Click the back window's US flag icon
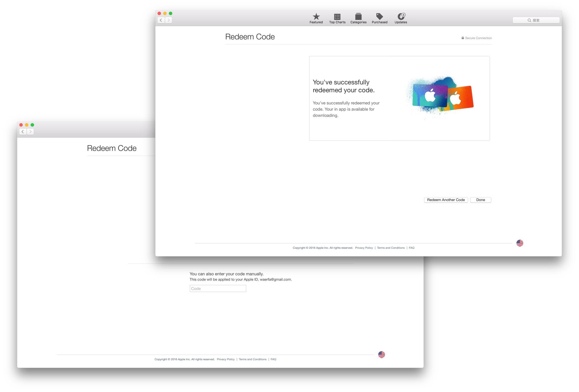The image size is (579, 392). (381, 354)
